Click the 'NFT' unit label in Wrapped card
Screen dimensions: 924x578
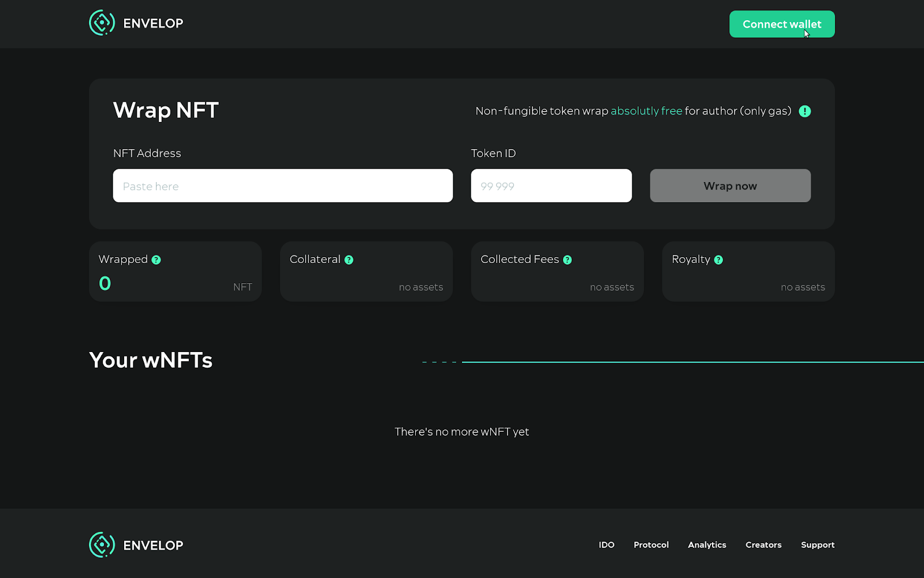[x=243, y=287]
